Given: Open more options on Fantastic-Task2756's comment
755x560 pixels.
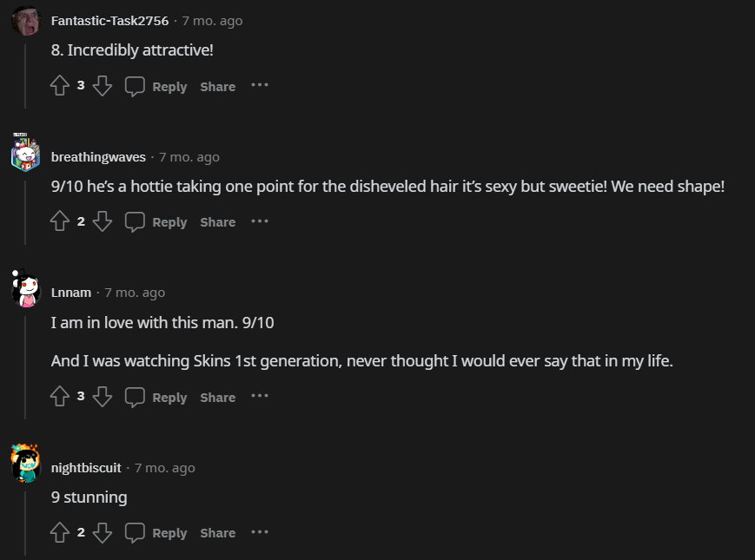Looking at the screenshot, I should (x=260, y=85).
